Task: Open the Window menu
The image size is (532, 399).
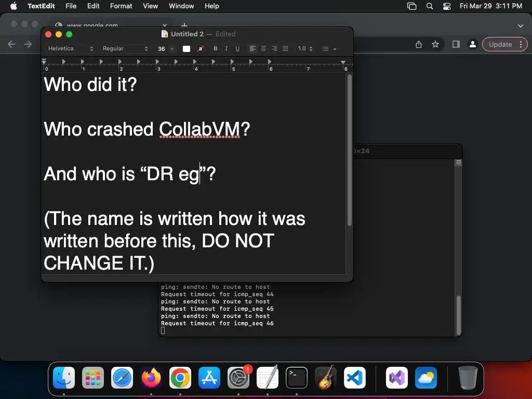Action: pos(181,6)
